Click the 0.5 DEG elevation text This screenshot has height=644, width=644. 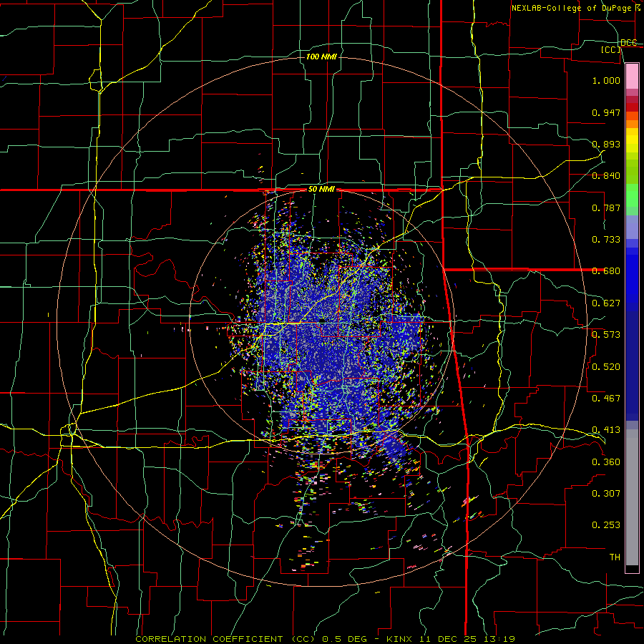coord(344,639)
